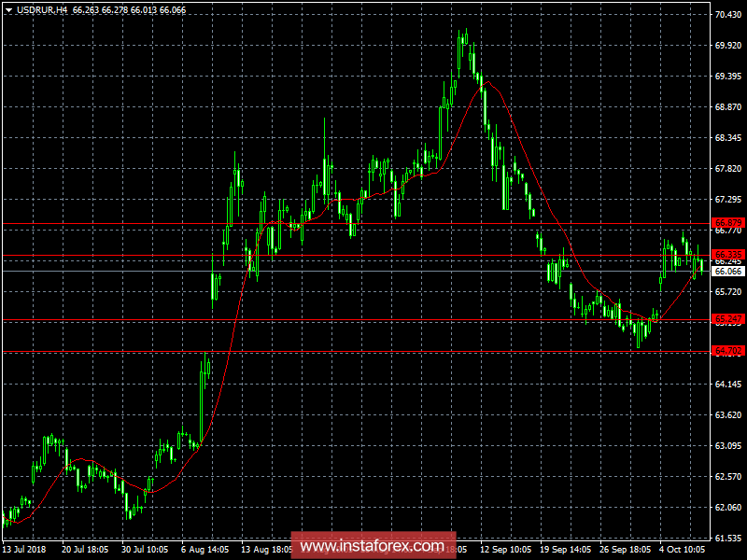747x560 pixels.
Task: Select the 69.920 price scale value
Action: pyautogui.click(x=728, y=45)
